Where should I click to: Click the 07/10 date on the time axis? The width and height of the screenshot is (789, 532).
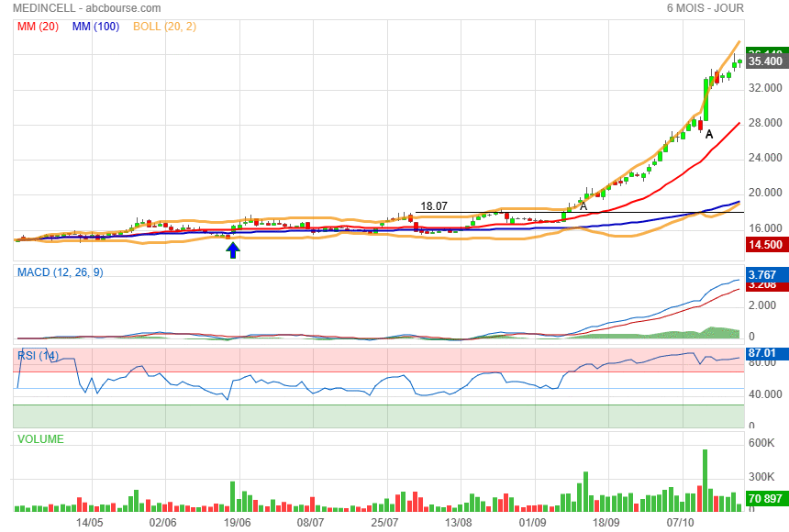[680, 522]
